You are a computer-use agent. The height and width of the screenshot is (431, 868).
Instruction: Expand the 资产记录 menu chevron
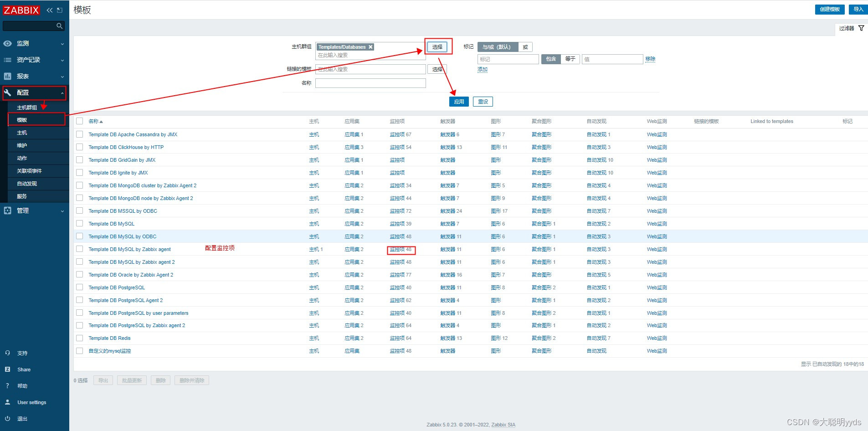(x=62, y=60)
